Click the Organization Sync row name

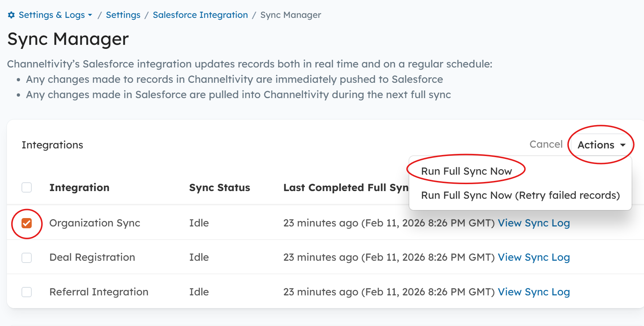[x=94, y=223]
